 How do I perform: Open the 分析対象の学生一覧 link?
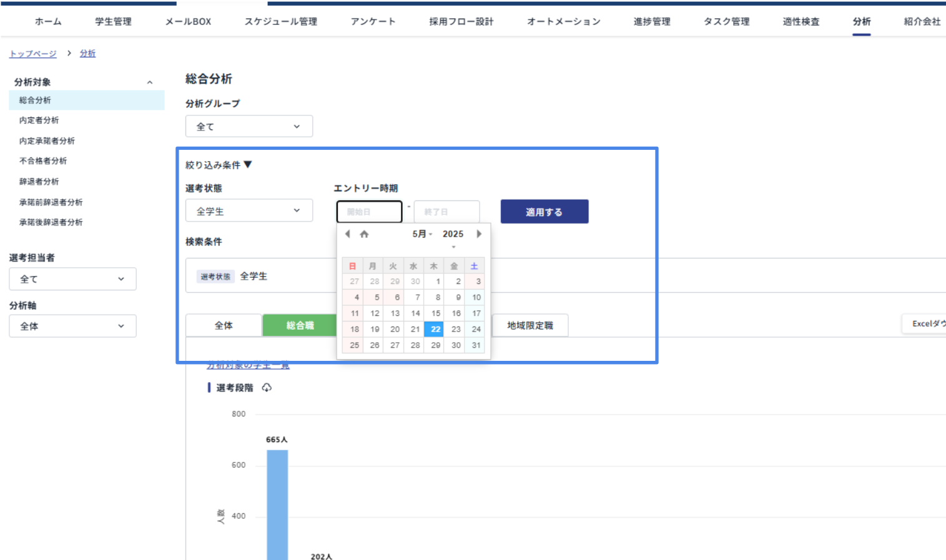coord(248,365)
